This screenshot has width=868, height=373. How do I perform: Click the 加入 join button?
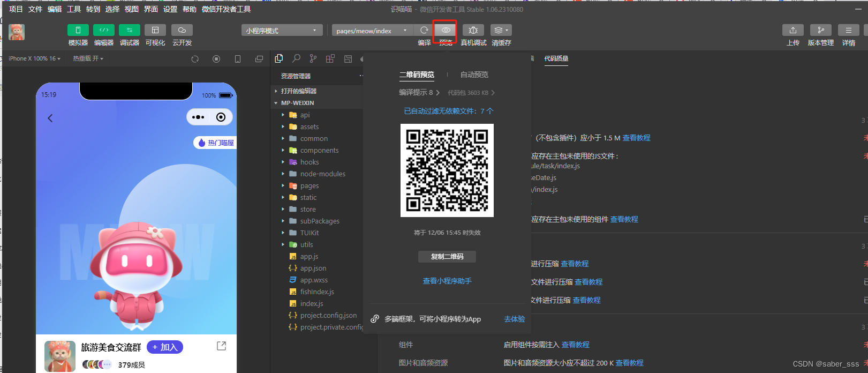165,347
